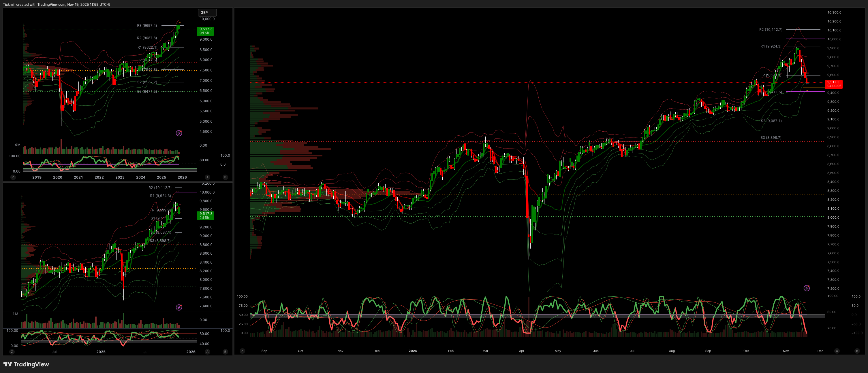Toggle the A scale button on the monthly chart
The image size is (868, 373).
[x=208, y=177]
